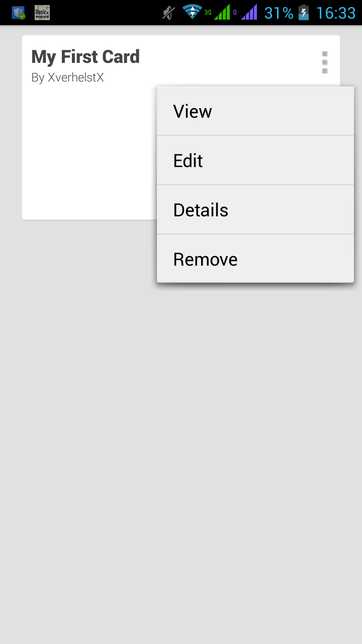Tap the charging battery icon
362x644 pixels.
point(304,13)
